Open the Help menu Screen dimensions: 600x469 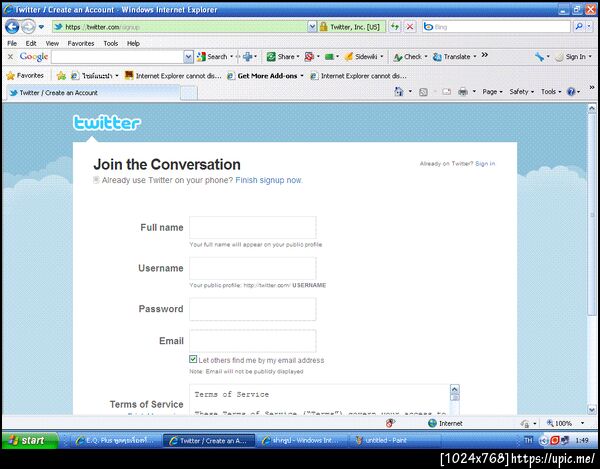click(x=133, y=43)
